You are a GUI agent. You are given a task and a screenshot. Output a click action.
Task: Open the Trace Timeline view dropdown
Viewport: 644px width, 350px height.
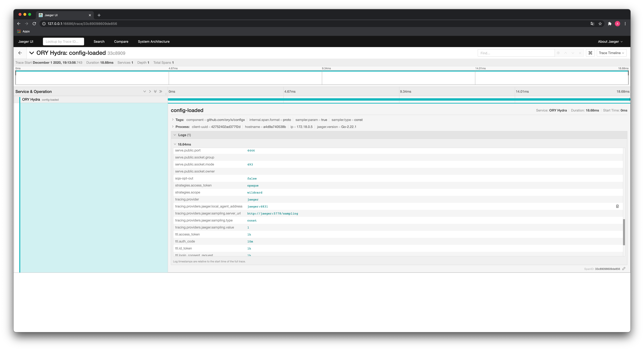pos(611,53)
